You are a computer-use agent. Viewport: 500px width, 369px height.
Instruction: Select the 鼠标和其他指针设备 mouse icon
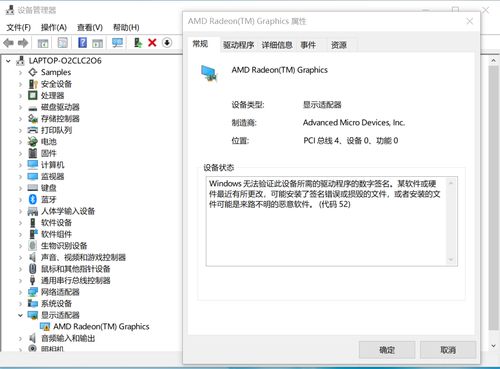(x=33, y=269)
